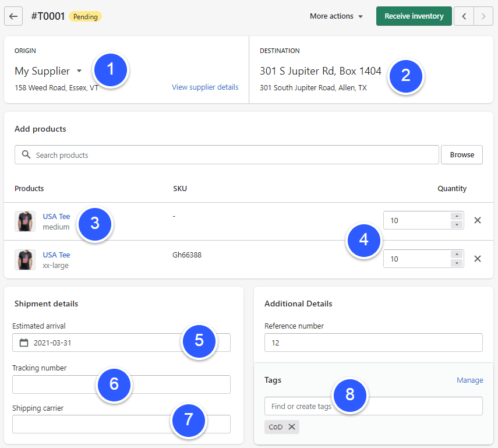Viewport: 498px width, 448px height.
Task: Click the Tracking number field
Action: click(x=121, y=384)
